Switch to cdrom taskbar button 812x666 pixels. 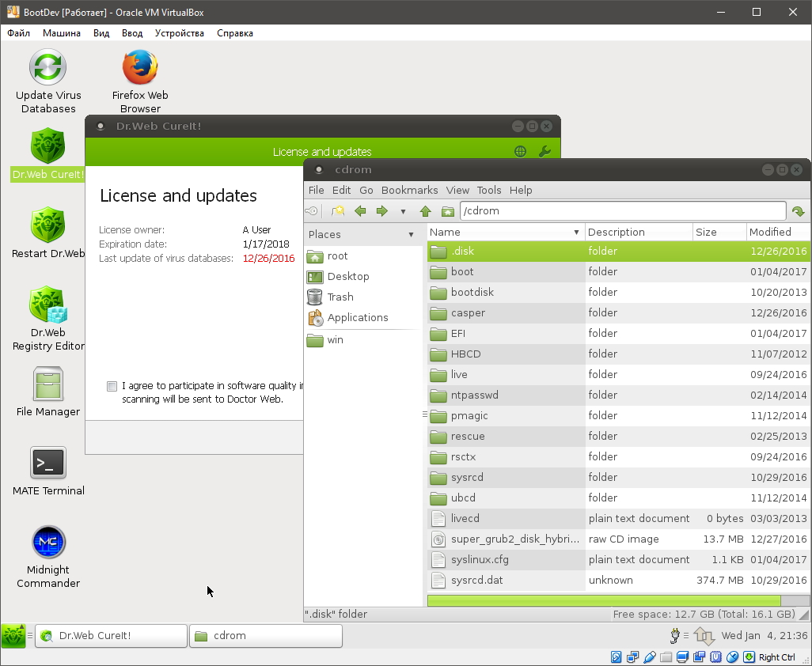point(266,635)
